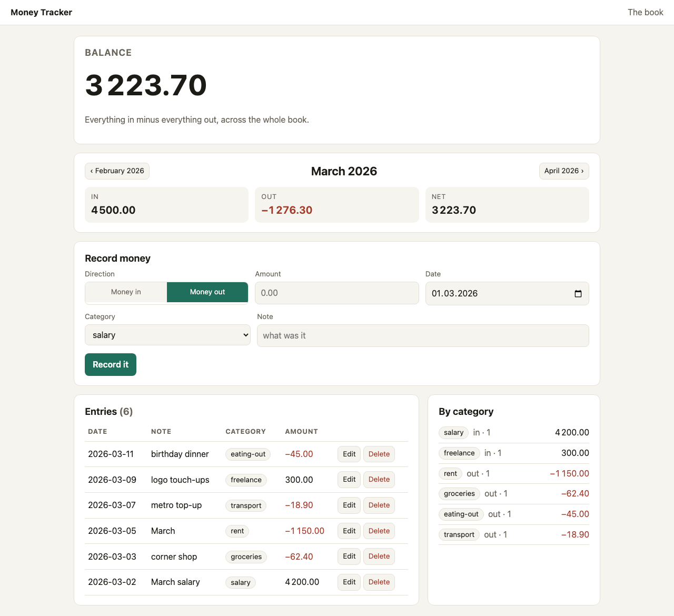
Task: Focus the Note text field
Action: click(423, 336)
